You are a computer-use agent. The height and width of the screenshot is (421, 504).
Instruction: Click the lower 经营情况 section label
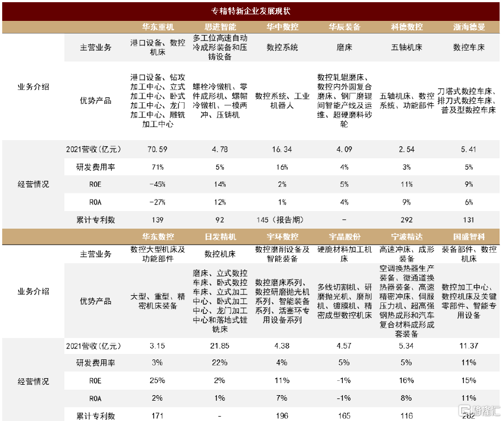pos(33,381)
